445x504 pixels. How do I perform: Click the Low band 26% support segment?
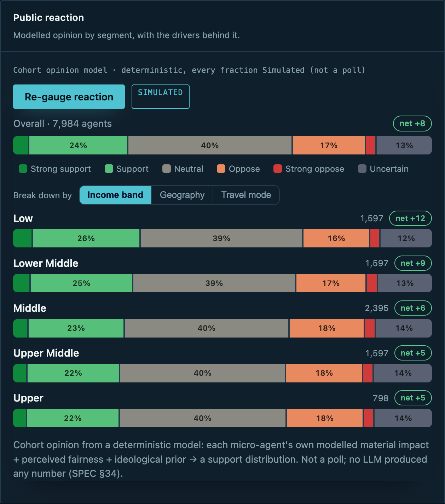(x=86, y=238)
